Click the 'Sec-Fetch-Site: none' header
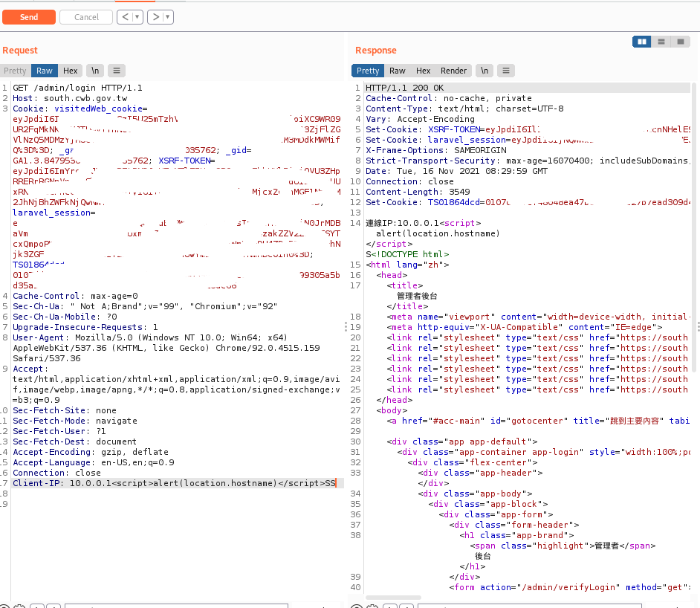This screenshot has height=608, width=700. pos(65,410)
